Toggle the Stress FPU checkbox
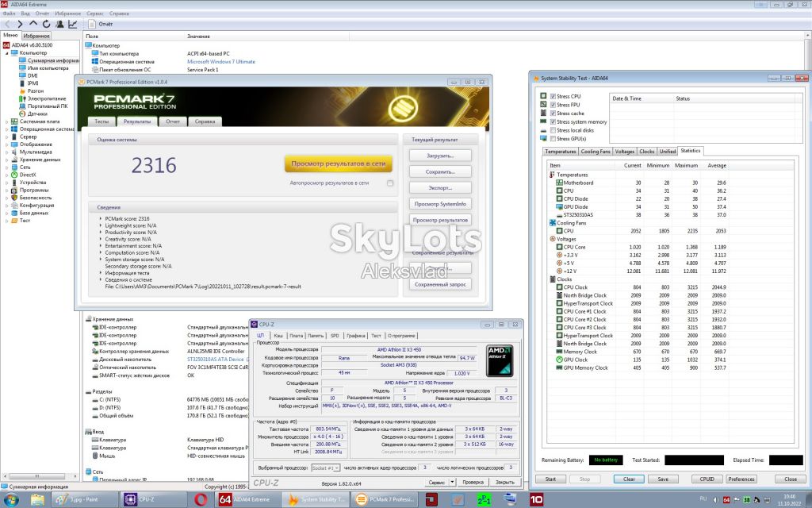The height and width of the screenshot is (508, 812). tap(553, 105)
